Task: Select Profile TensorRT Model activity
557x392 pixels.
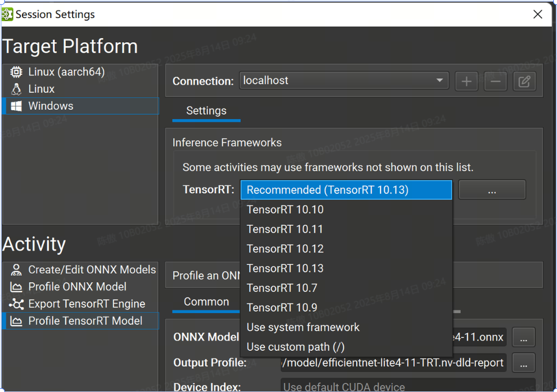Action: [x=81, y=321]
